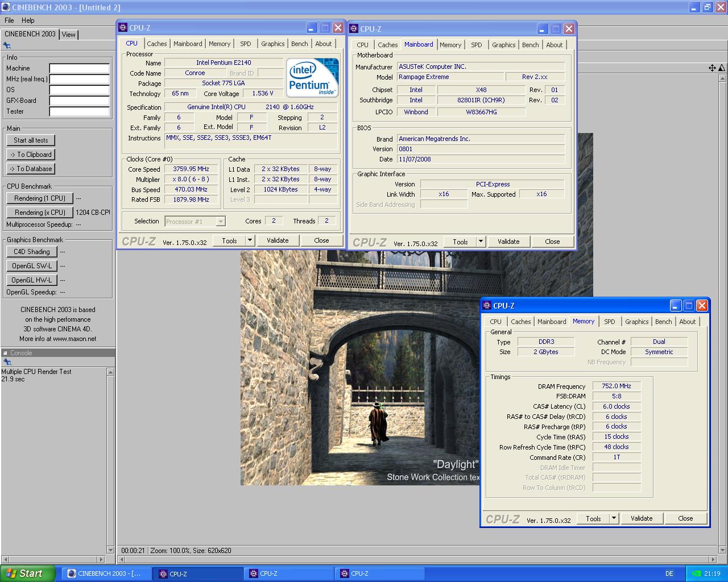
Task: Click Validate in the CPU window
Action: pyautogui.click(x=278, y=240)
